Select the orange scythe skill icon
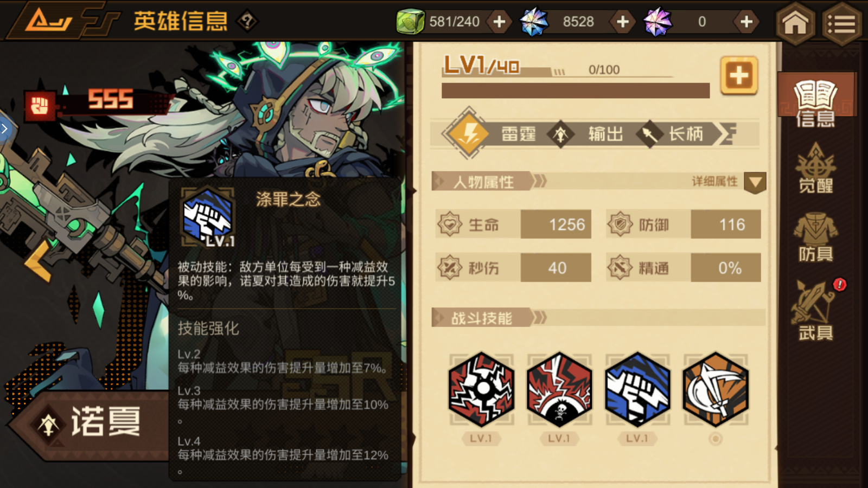This screenshot has width=868, height=488. 716,389
